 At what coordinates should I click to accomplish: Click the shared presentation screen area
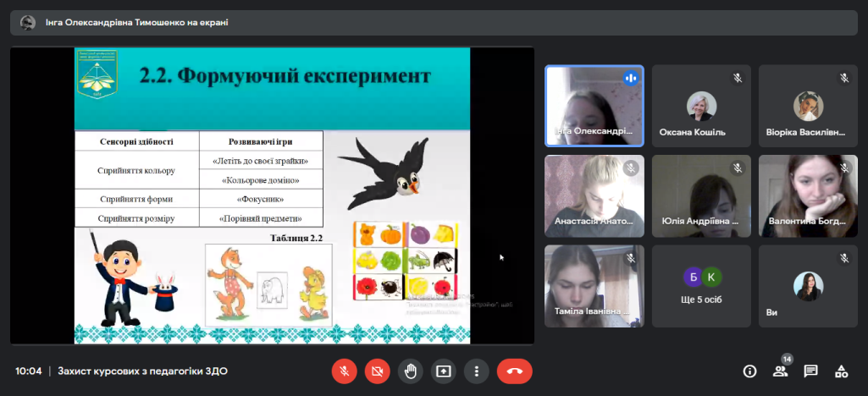pos(272,195)
